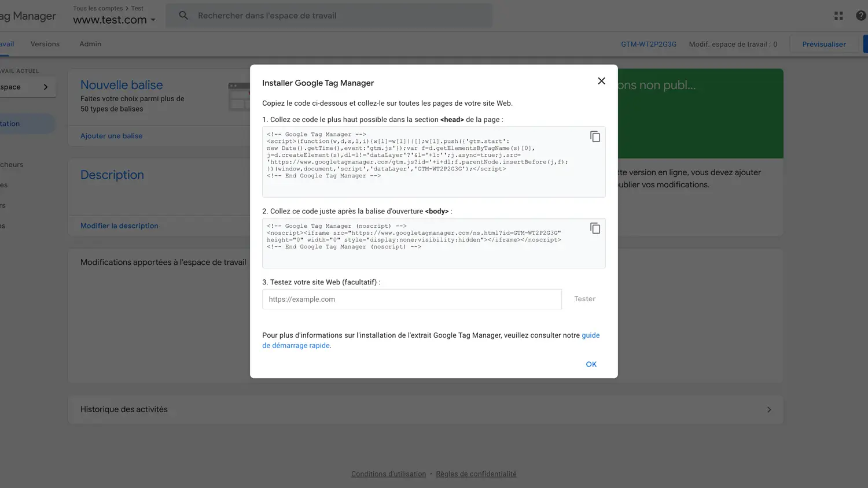Screen dimensions: 868x488
Task: Click Modifier la description link
Action: [x=119, y=225]
